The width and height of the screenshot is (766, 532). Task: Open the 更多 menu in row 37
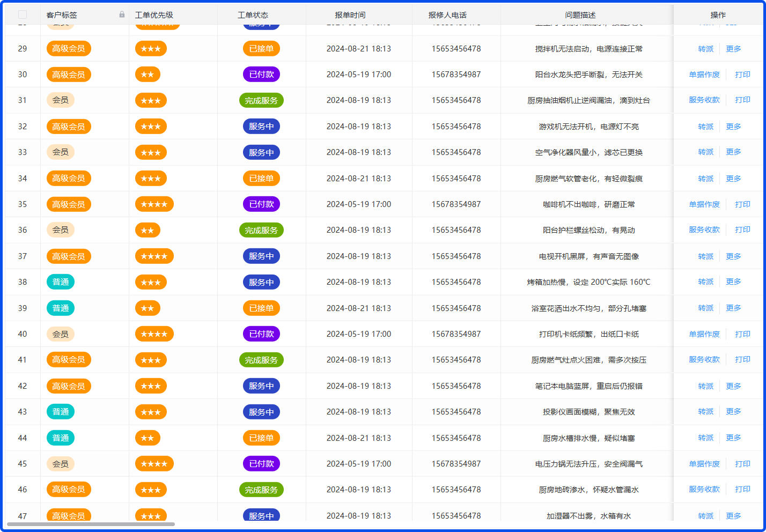click(733, 256)
